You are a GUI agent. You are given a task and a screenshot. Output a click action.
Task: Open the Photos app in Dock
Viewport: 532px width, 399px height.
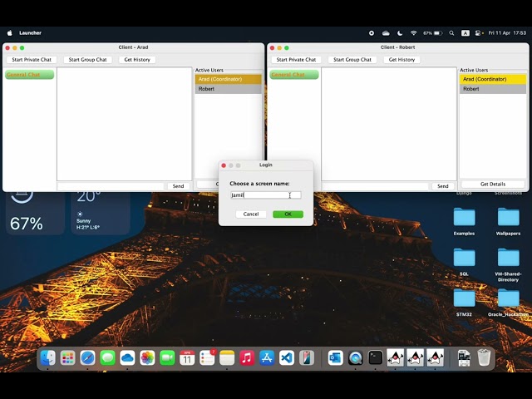(147, 358)
